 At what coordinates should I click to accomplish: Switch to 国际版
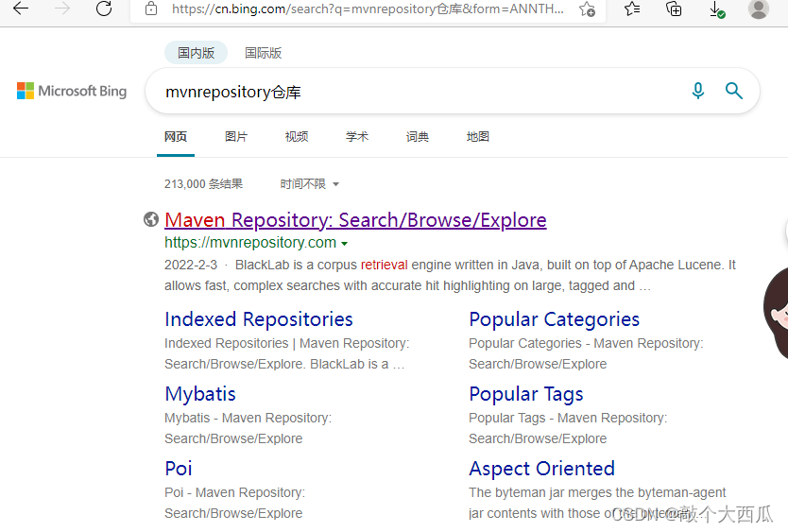(x=263, y=53)
